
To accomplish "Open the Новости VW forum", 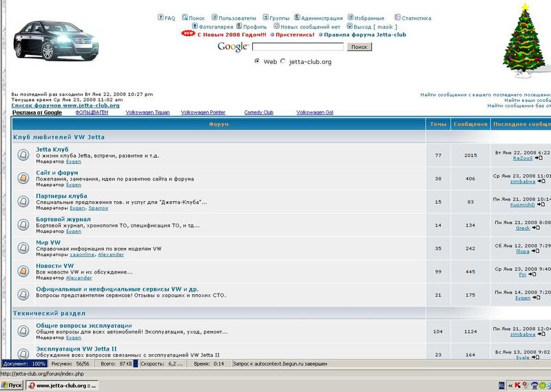I will (x=55, y=266).
